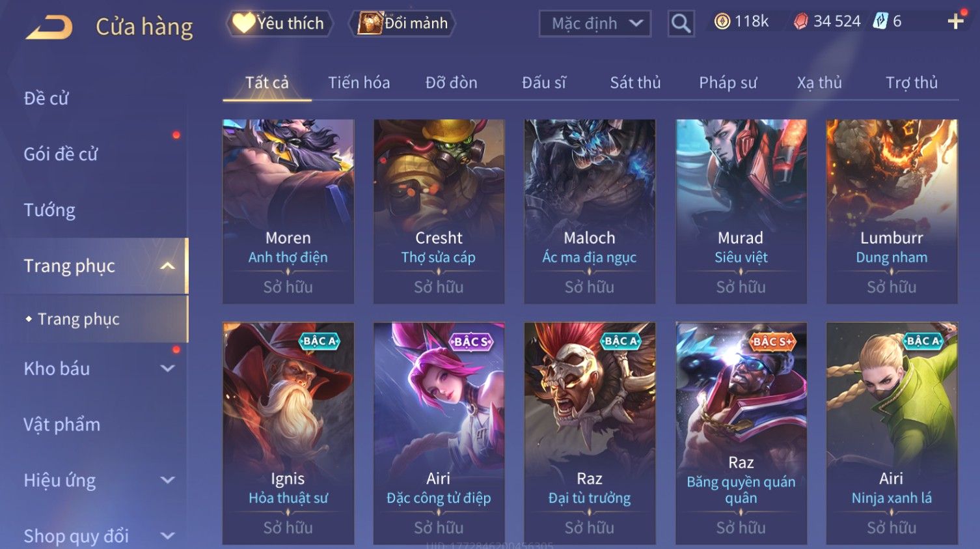Tap the red ruby currency icon
Image resolution: width=980 pixels, height=549 pixels.
(800, 21)
